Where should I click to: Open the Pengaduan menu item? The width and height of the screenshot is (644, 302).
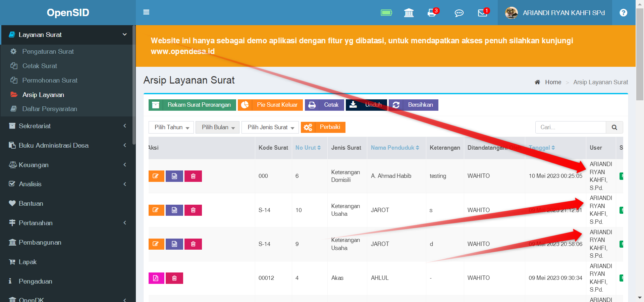[36, 281]
